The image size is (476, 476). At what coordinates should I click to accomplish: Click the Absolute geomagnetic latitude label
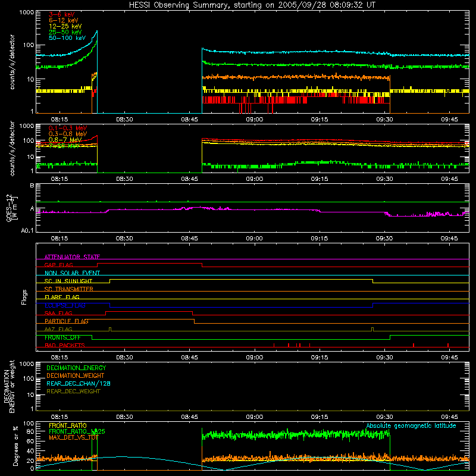click(411, 425)
